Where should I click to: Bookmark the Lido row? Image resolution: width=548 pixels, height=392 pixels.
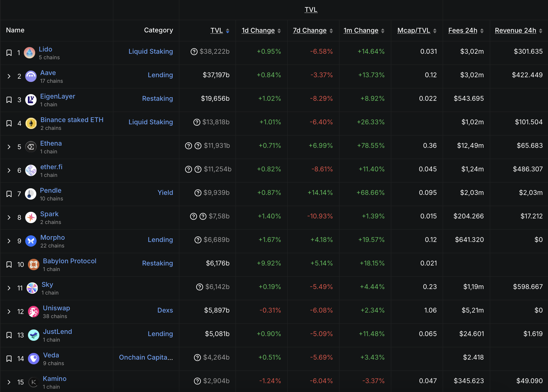point(9,53)
